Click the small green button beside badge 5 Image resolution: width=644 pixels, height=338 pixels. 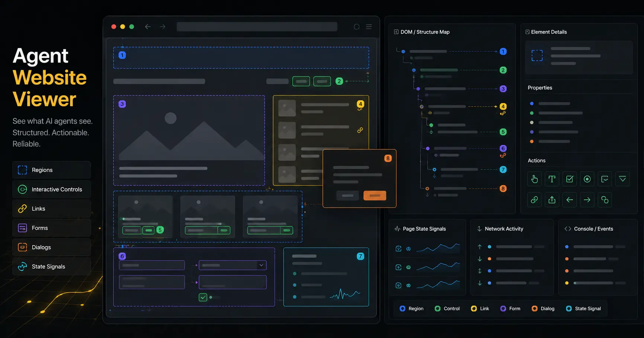tap(148, 230)
